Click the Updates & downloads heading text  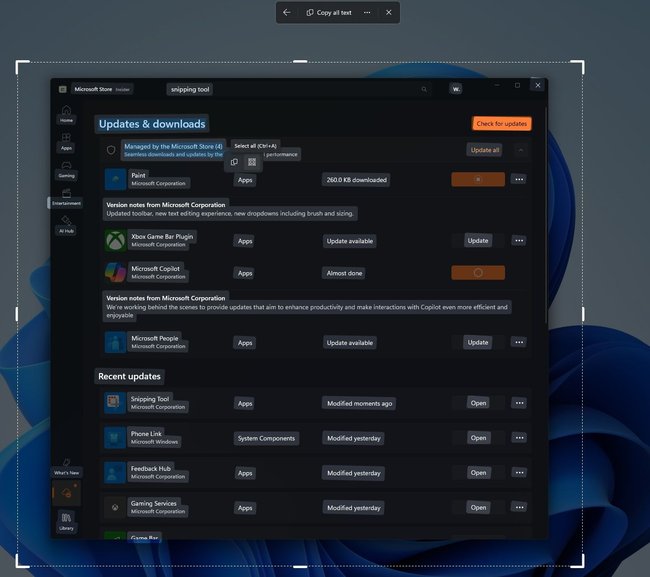pyautogui.click(x=152, y=124)
